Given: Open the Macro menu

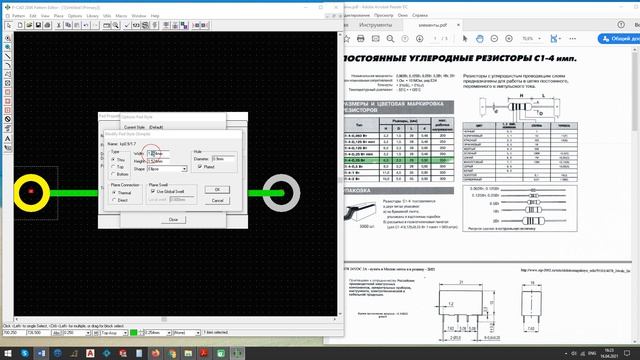Looking at the screenshot, I should tap(121, 16).
